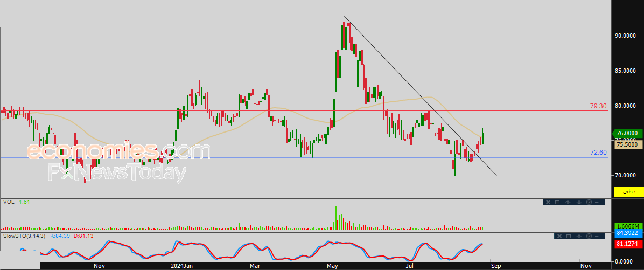
Task: Click the 80.0000 price axis label
Action: pyautogui.click(x=626, y=106)
